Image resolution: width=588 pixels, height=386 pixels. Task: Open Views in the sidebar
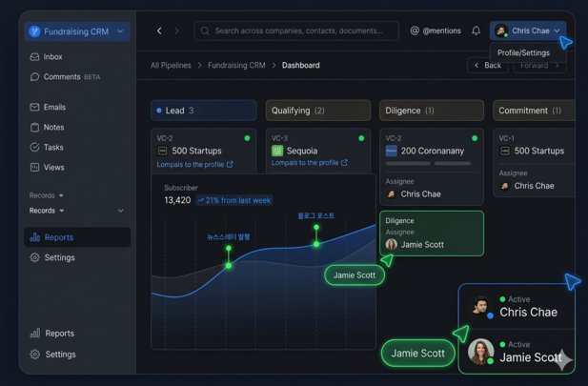53,168
